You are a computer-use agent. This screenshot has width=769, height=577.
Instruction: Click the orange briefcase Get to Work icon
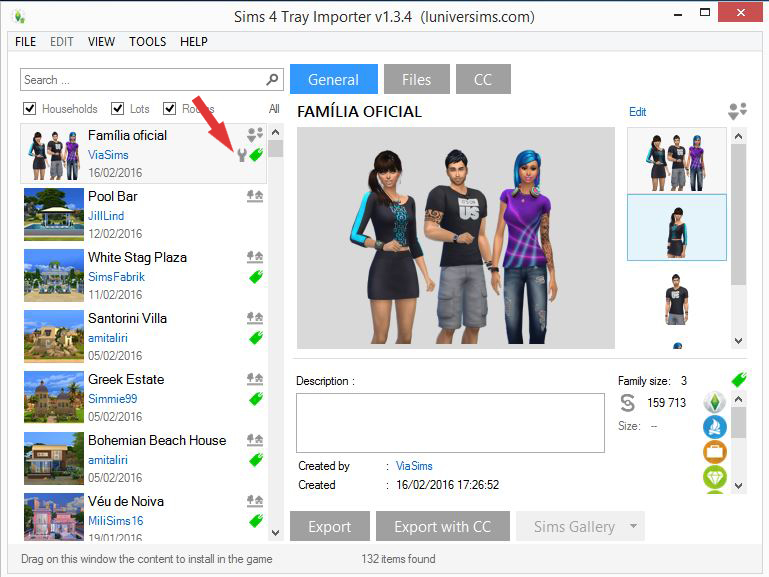(x=715, y=452)
